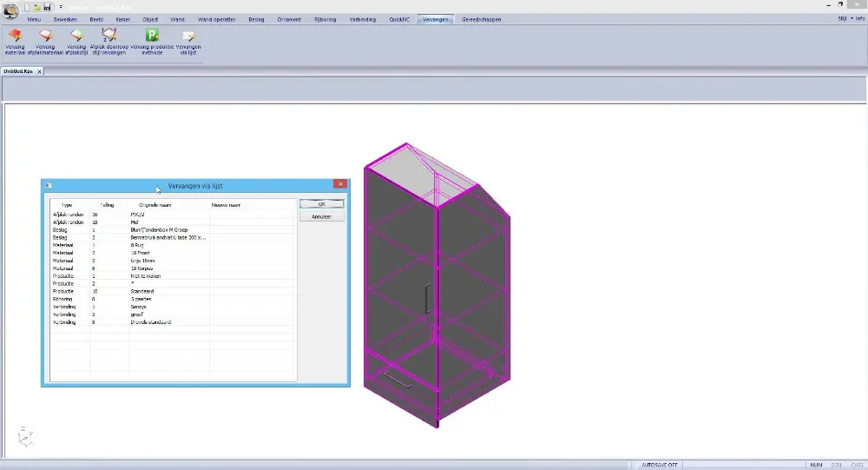Click the Vervang materiaal icon
Image resolution: width=868 pixels, height=470 pixels.
[x=15, y=36]
